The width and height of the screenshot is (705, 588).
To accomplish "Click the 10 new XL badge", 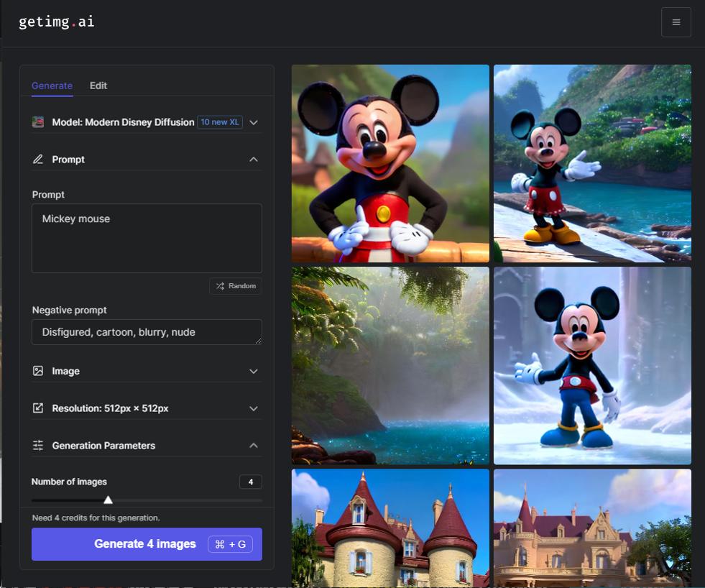I will 219,122.
